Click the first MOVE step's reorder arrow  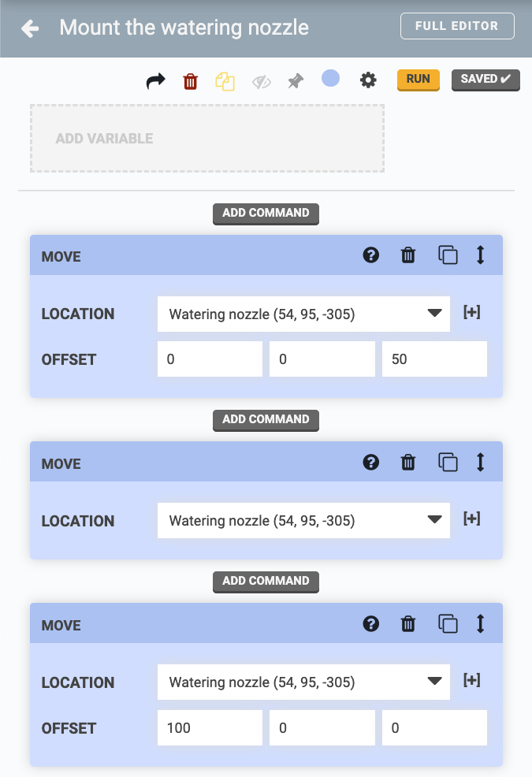[x=480, y=255]
